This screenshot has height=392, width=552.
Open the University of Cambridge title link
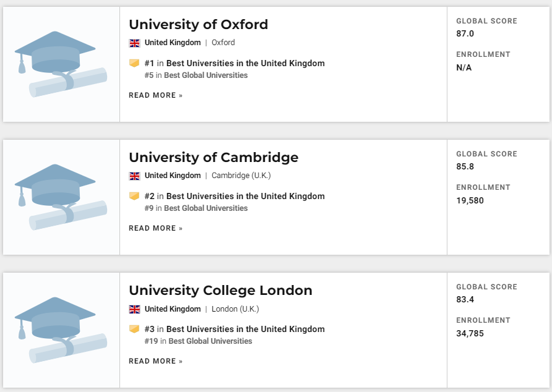click(x=213, y=158)
